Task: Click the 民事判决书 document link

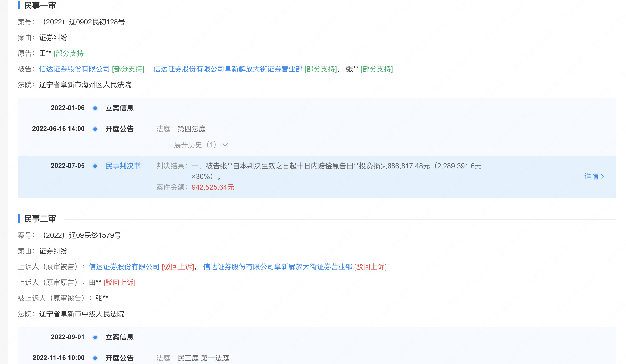Action: click(123, 166)
